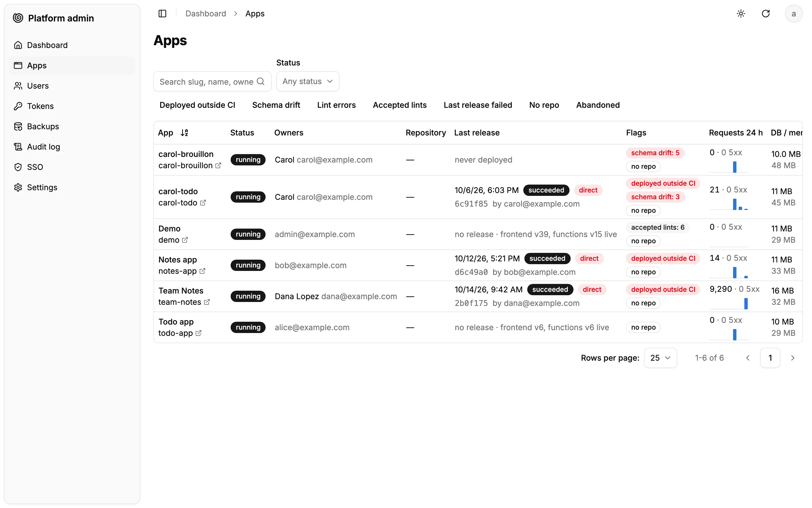The width and height of the screenshot is (812, 508).
Task: Open the Notes app row name
Action: click(x=178, y=259)
